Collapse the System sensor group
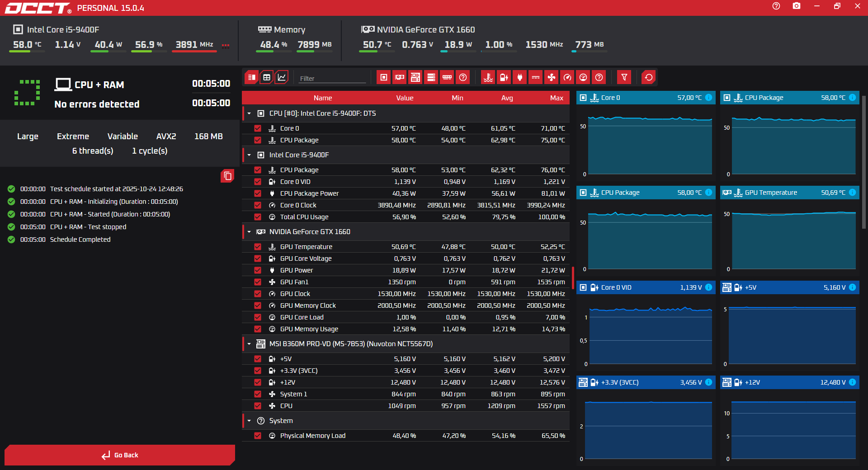The width and height of the screenshot is (868, 470). click(249, 421)
